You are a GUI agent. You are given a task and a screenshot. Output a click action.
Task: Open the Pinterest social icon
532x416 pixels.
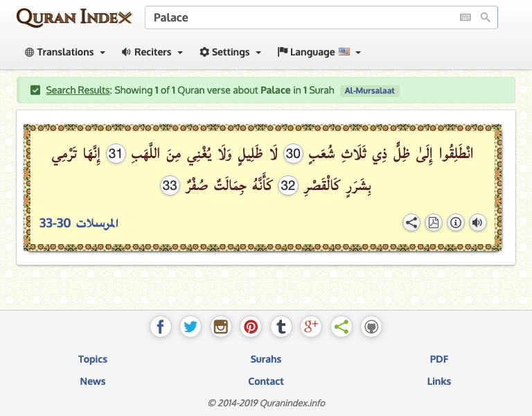pyautogui.click(x=251, y=327)
